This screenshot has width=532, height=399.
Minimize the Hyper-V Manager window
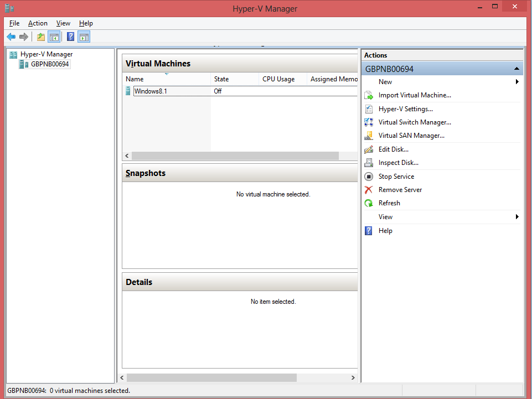pyautogui.click(x=480, y=7)
